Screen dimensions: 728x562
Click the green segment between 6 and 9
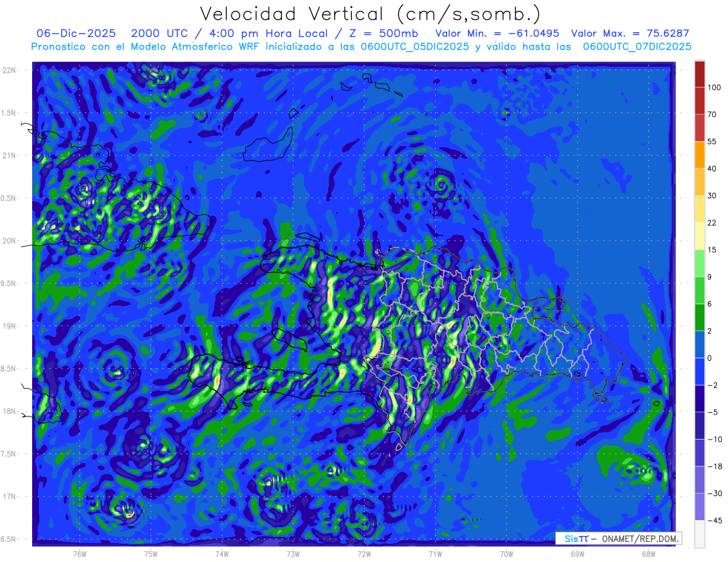[699, 290]
